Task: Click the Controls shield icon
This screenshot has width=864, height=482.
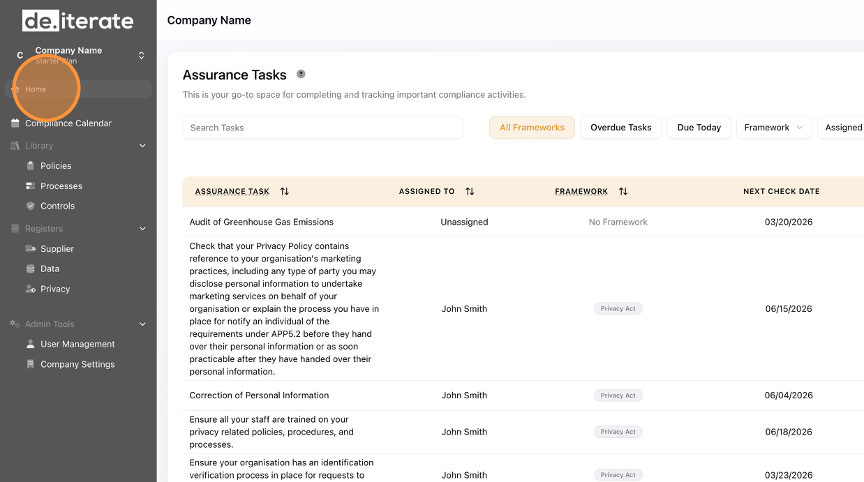Action: 30,206
